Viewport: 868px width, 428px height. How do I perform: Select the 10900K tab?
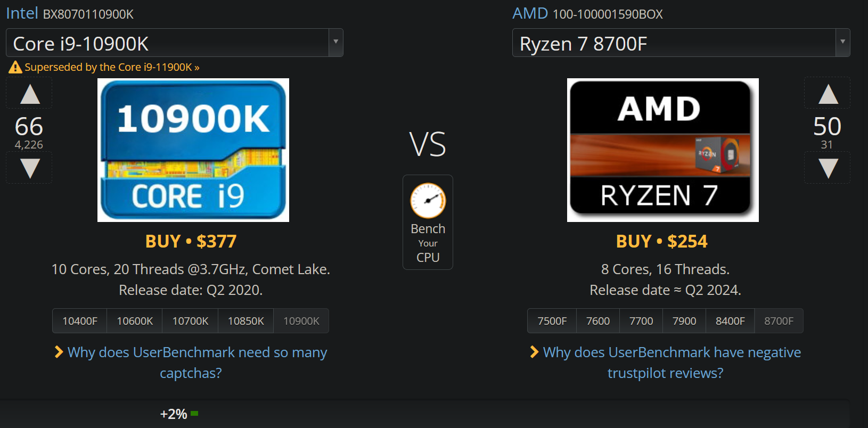301,321
